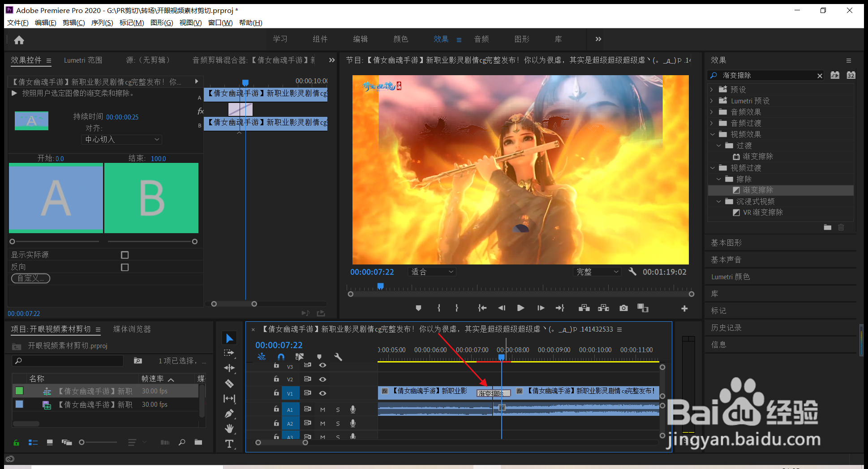Adjust the start A preview slider handle

tap(13, 242)
